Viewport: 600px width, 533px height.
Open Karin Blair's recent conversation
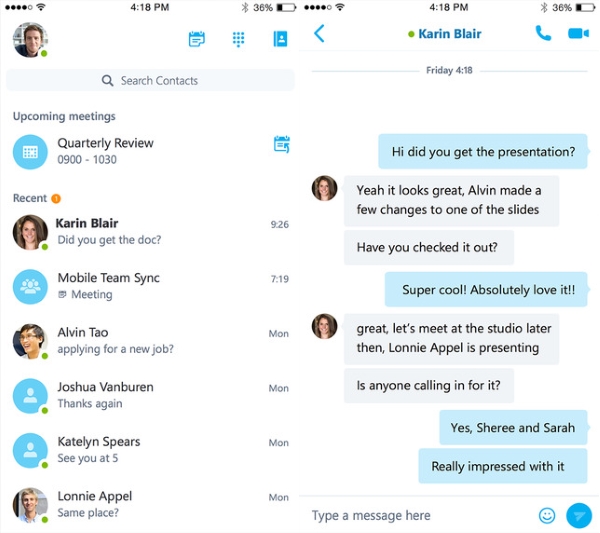[x=150, y=232]
